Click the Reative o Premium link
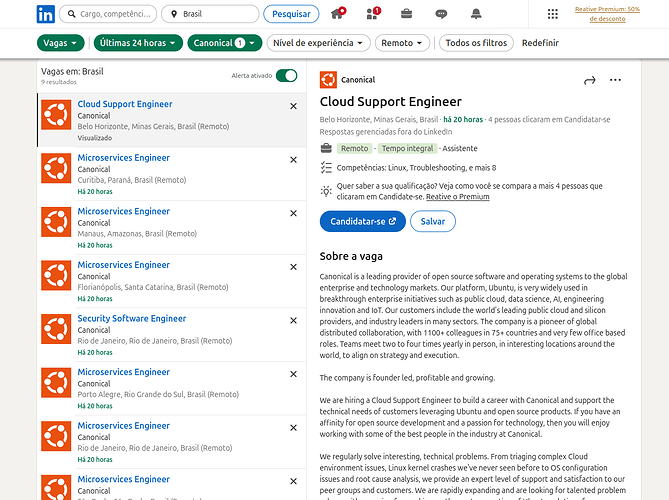The height and width of the screenshot is (500, 669). [x=457, y=197]
